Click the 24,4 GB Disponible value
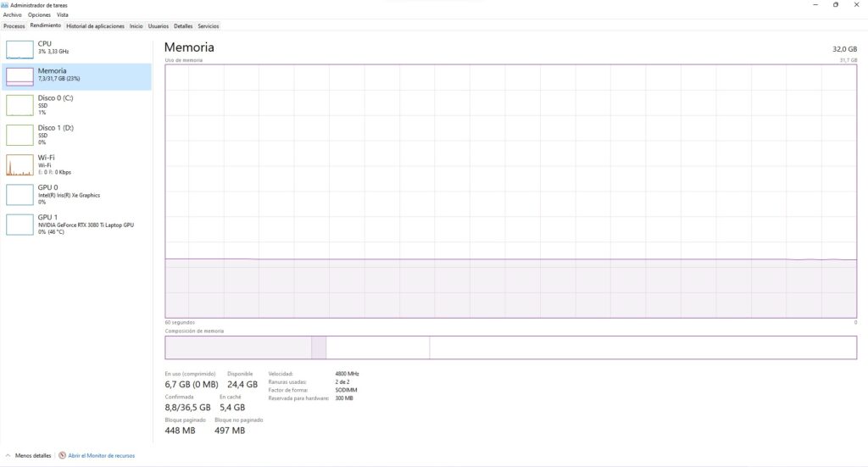Viewport: 868px width, 467px height. pos(242,384)
